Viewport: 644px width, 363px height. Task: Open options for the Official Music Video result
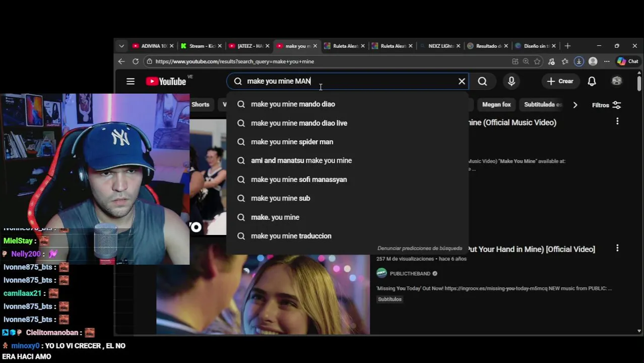(617, 122)
